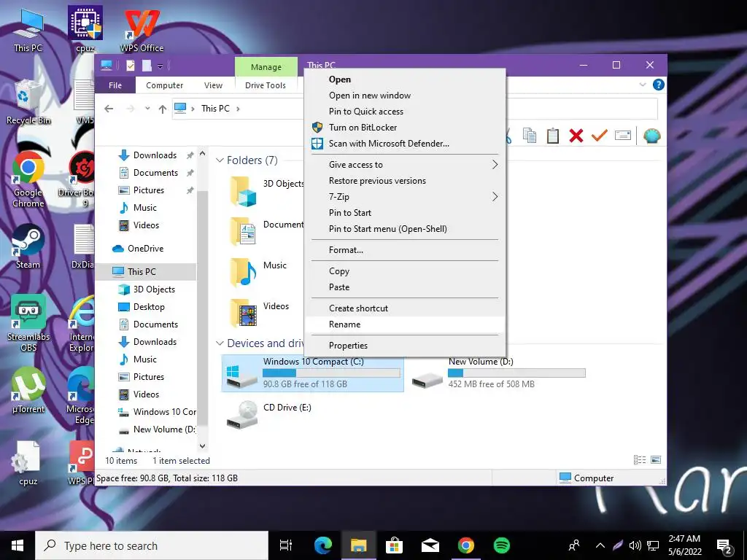Open µTorrent desktop shortcut
Viewport: 747px width, 560px height.
click(28, 391)
